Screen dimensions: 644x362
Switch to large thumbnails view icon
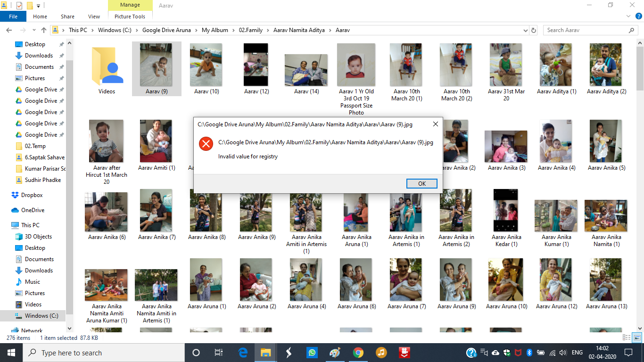coord(636,337)
